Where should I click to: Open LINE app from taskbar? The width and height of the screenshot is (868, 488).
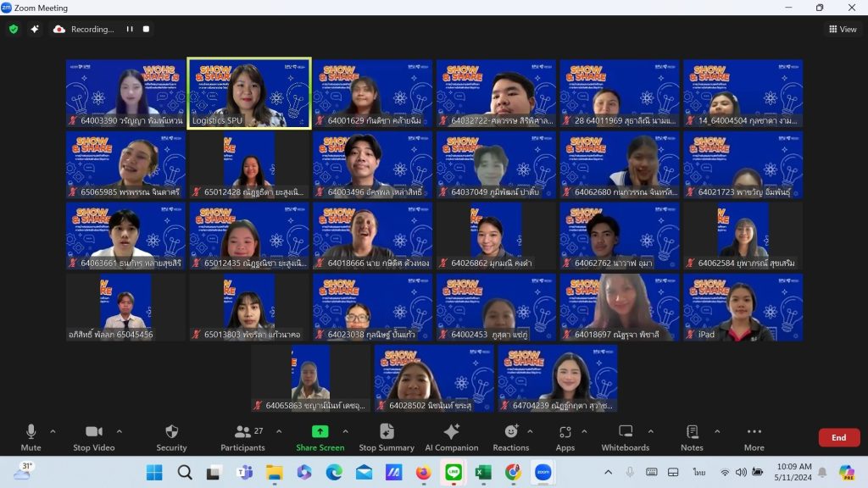pos(453,473)
